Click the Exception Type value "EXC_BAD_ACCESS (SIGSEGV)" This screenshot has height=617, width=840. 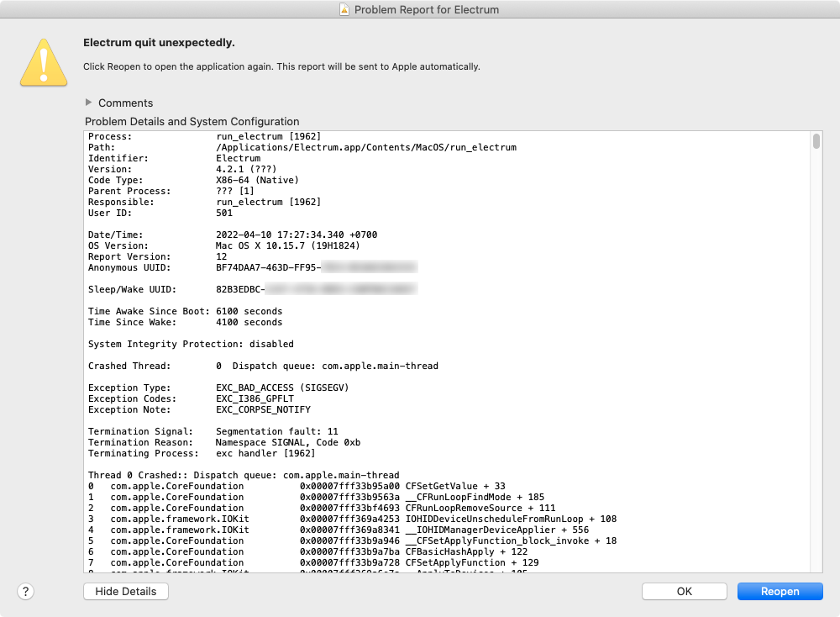[282, 388]
